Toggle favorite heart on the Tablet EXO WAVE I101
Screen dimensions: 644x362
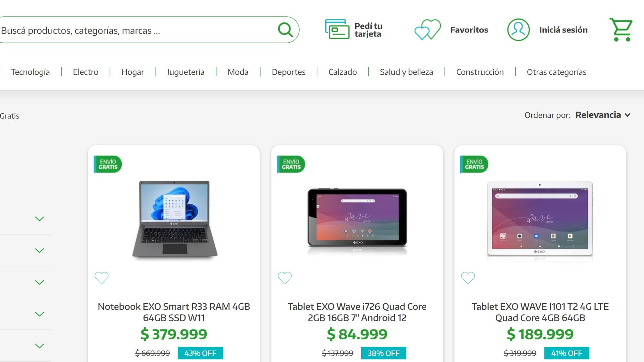[x=468, y=278]
